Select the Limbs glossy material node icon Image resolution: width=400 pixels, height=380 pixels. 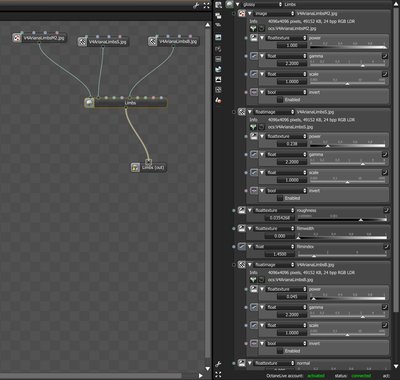89,103
